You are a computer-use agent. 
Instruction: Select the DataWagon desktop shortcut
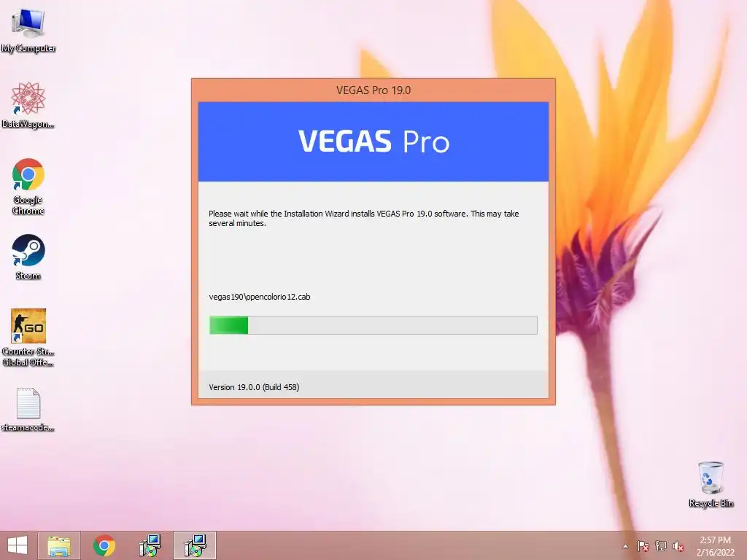(x=28, y=105)
